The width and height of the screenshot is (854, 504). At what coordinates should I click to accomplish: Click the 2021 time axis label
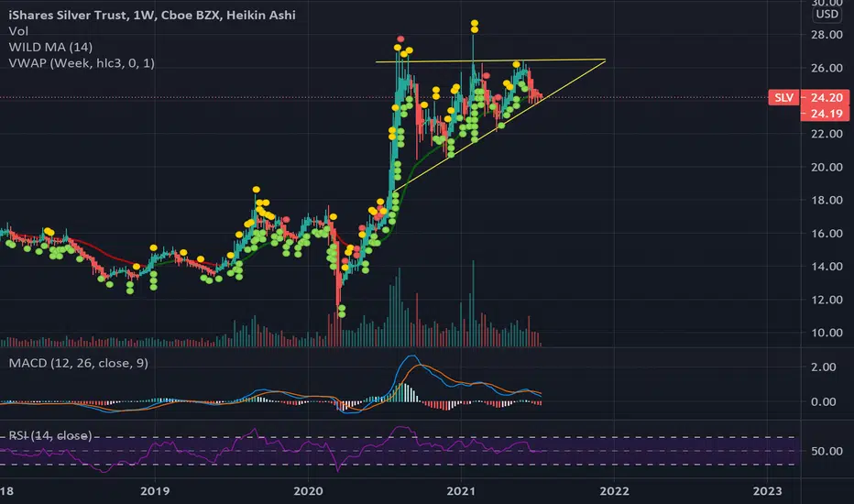pyautogui.click(x=461, y=491)
